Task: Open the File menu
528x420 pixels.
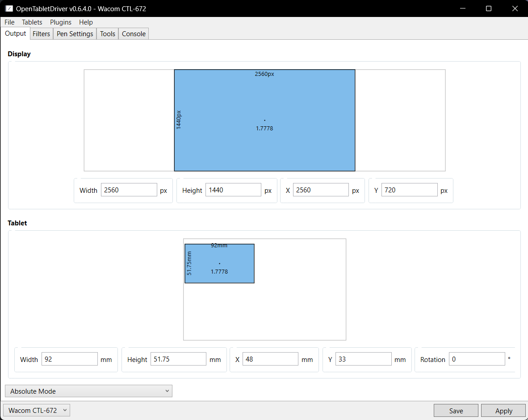Action: (x=9, y=22)
